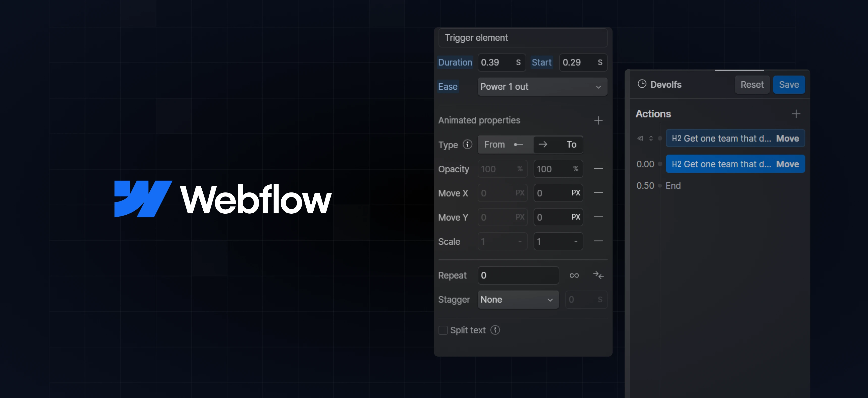Screen dimensions: 868x398
Task: Remove the Move X animated property
Action: coord(598,193)
